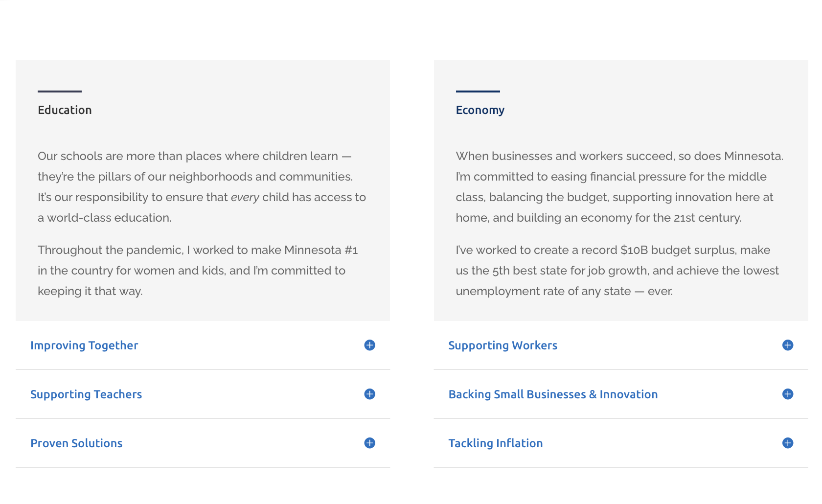Expand the Supporting Teachers section title
Image resolution: width=822 pixels, height=504 pixels.
pos(86,394)
